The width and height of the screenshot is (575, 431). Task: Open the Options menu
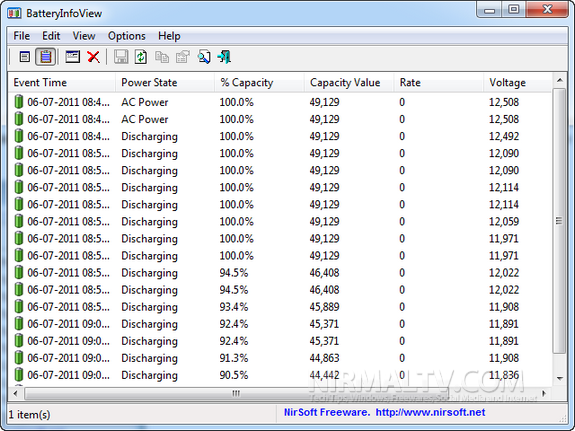[x=127, y=36]
